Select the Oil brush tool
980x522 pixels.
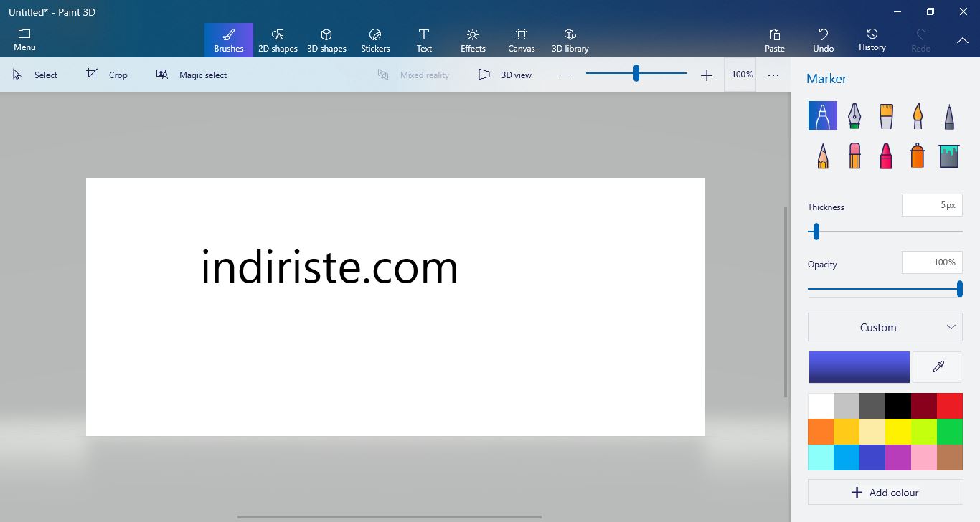tap(886, 115)
